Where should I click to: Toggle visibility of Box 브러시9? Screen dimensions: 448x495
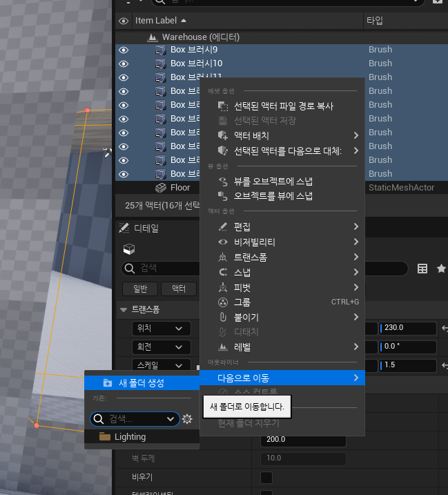(124, 50)
